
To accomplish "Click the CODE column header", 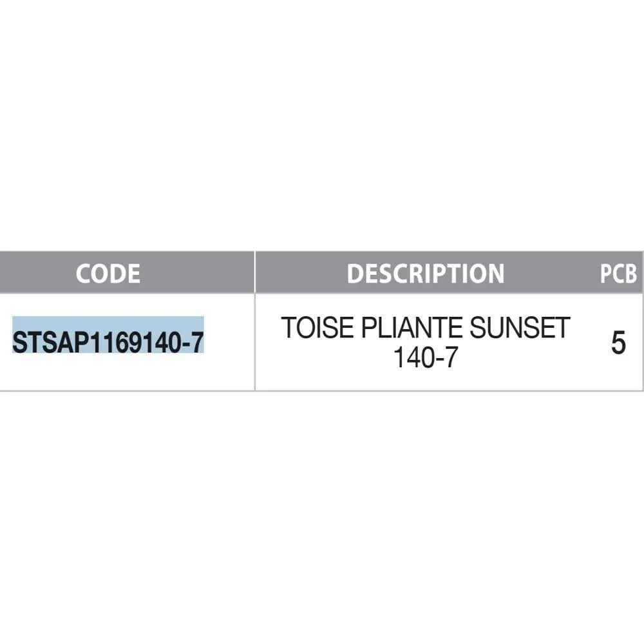I will tap(108, 274).
